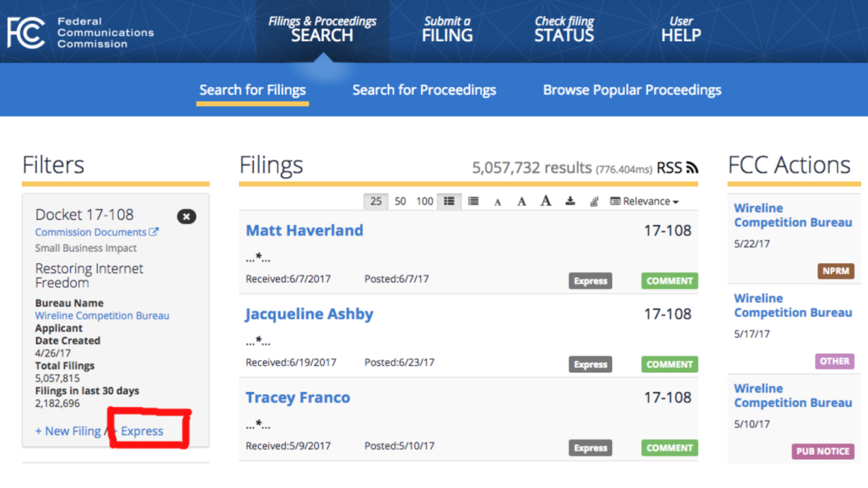
Task: Select the large font size icon
Action: 546,201
